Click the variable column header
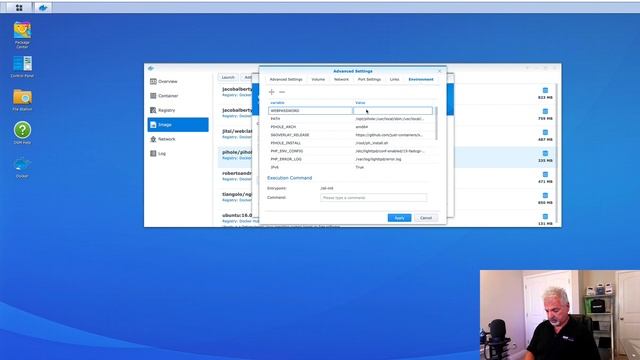 click(x=278, y=103)
